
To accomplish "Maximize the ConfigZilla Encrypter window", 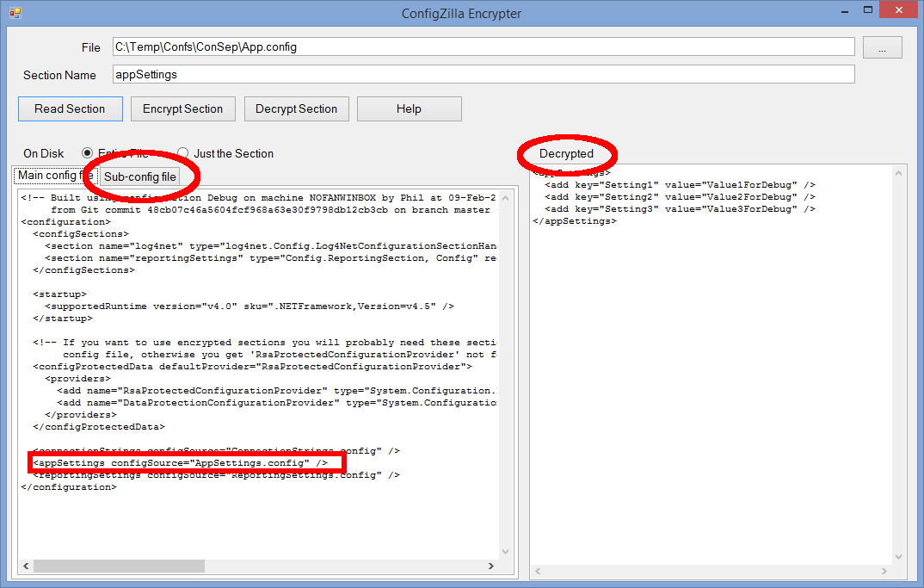I will click(868, 10).
